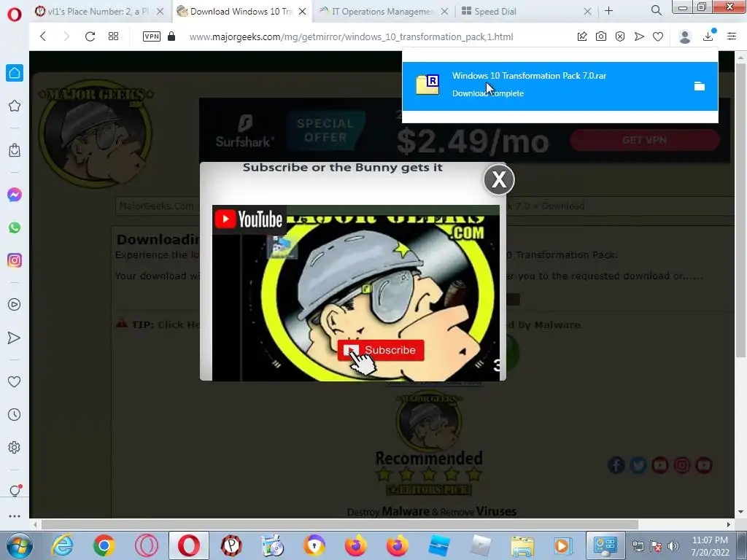747x560 pixels.
Task: Click the vertical page scrollbar
Action: point(740,209)
